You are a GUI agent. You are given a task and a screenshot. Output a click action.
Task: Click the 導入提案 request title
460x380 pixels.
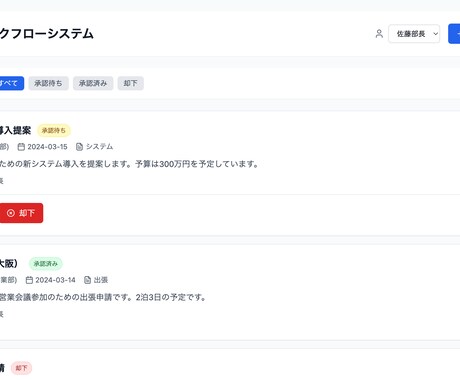[15, 130]
